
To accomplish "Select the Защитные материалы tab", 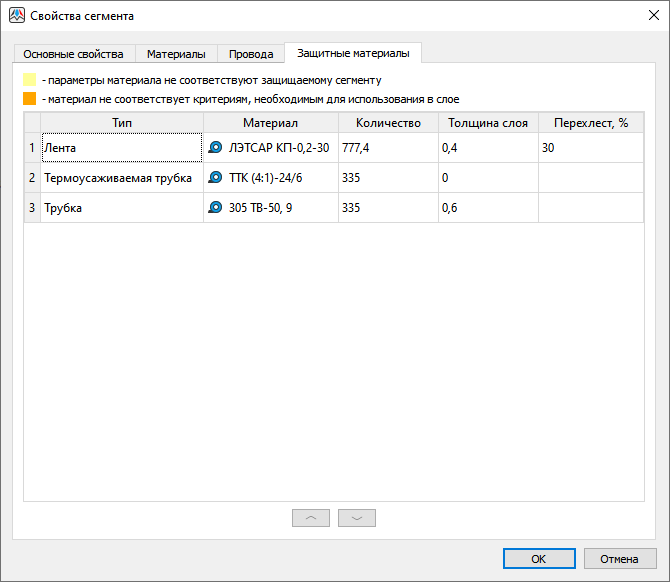I will click(x=353, y=53).
